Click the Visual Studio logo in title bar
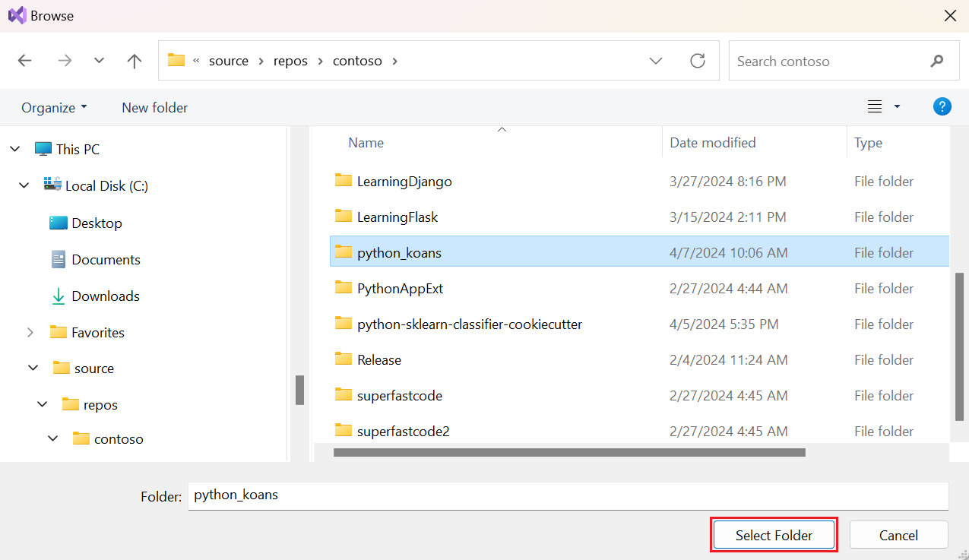 (17, 15)
